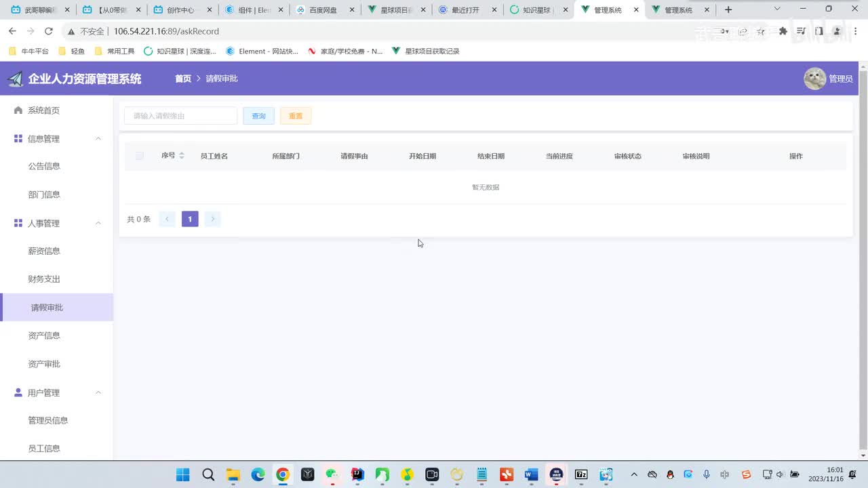Viewport: 868px width, 488px height.
Task: Open File Explorer from taskbar
Action: 233,474
